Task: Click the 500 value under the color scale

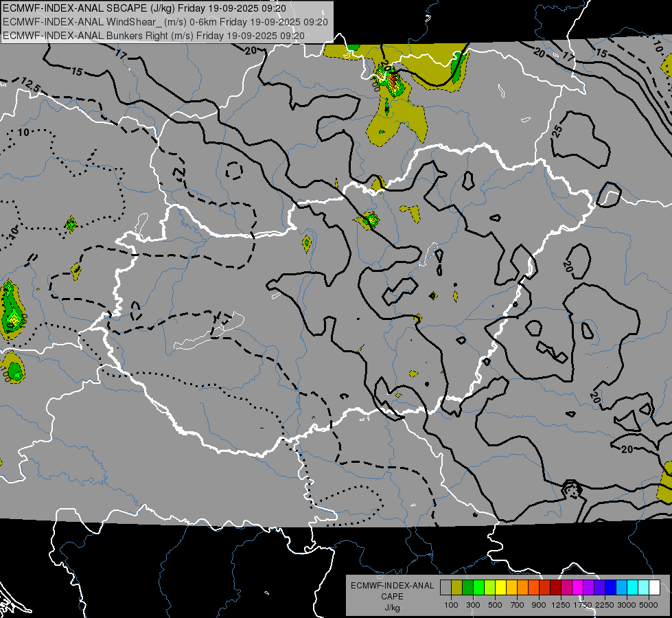Action: click(x=495, y=605)
